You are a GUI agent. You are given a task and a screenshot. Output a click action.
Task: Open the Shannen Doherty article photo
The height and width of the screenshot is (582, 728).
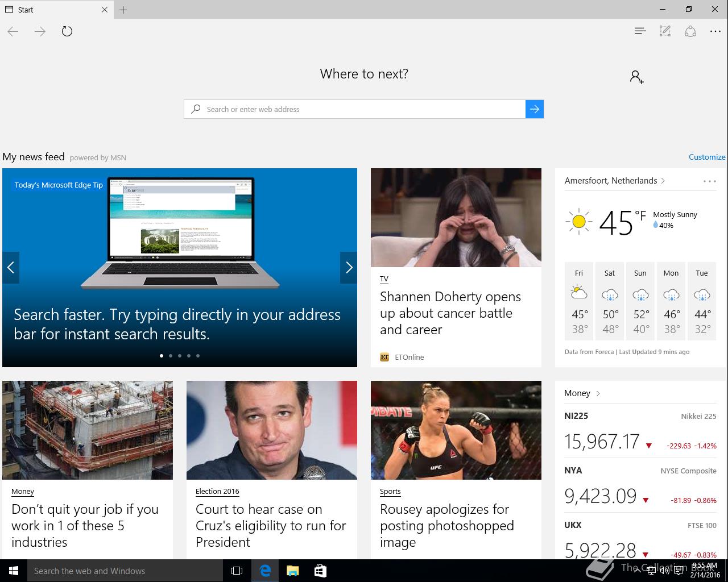(456, 218)
